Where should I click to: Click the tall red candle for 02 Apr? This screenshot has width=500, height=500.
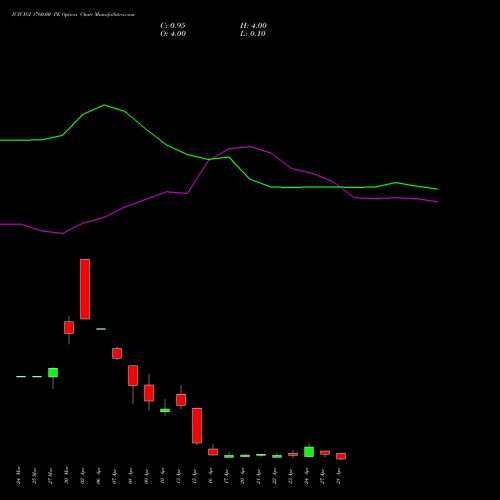click(85, 289)
